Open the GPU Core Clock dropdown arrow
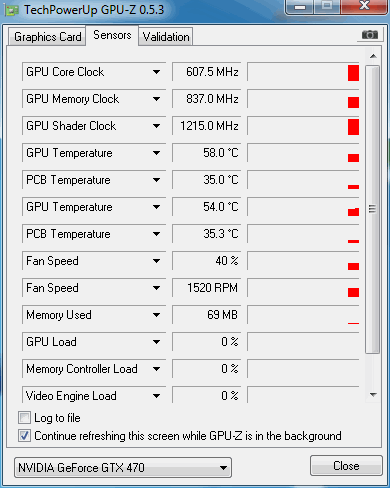The image size is (390, 488). pos(156,72)
